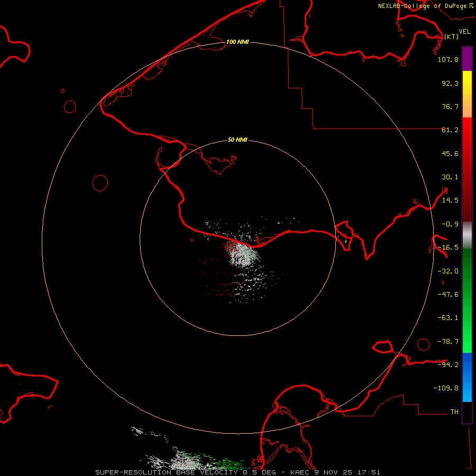Pick the black TH band of the color bar
Screen dimensions: 476x476
click(467, 412)
